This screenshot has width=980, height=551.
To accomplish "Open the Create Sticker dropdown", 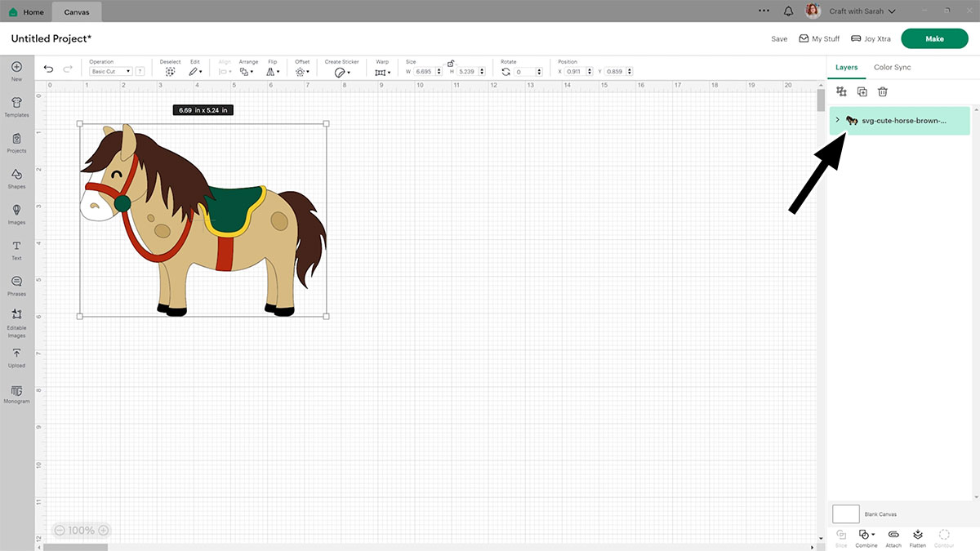I will [342, 72].
